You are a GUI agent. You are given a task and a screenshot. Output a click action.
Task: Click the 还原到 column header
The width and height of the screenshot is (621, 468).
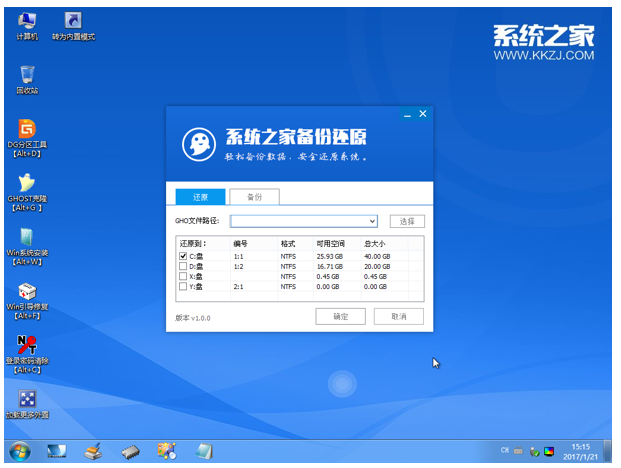[x=203, y=244]
